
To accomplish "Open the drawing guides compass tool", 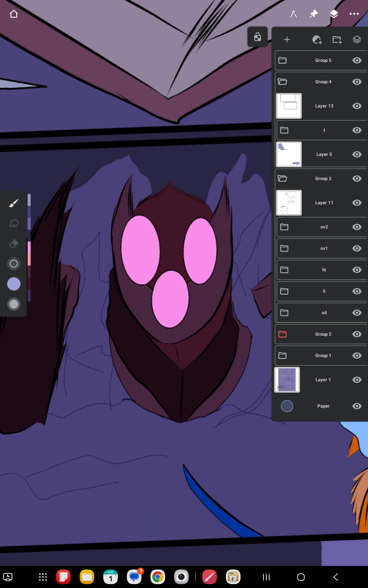I will tap(293, 14).
